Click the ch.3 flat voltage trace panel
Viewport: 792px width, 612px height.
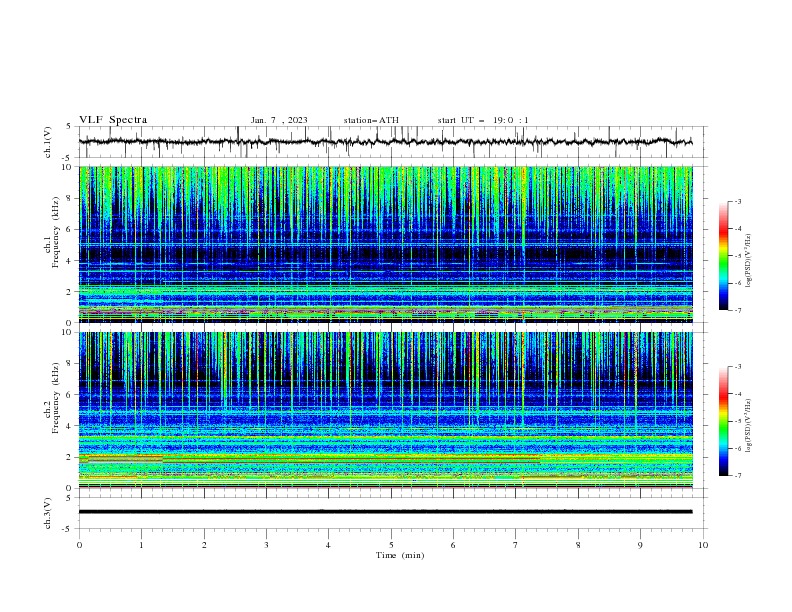point(393,513)
